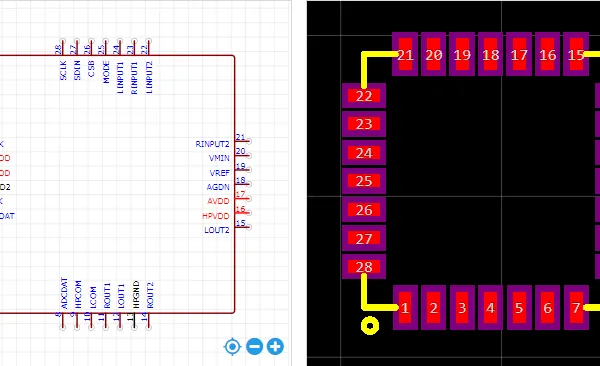The width and height of the screenshot is (600, 366).
Task: Click the HPCOM pin label
Action: pos(78,294)
